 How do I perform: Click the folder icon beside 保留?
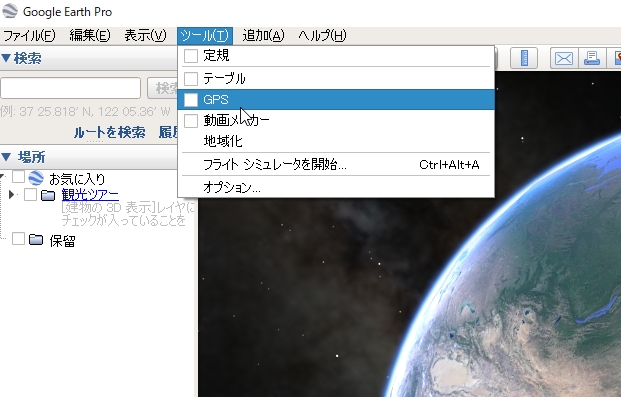[36, 239]
